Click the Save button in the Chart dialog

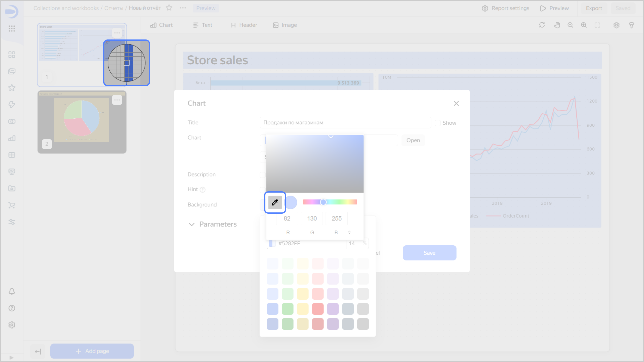[429, 253]
